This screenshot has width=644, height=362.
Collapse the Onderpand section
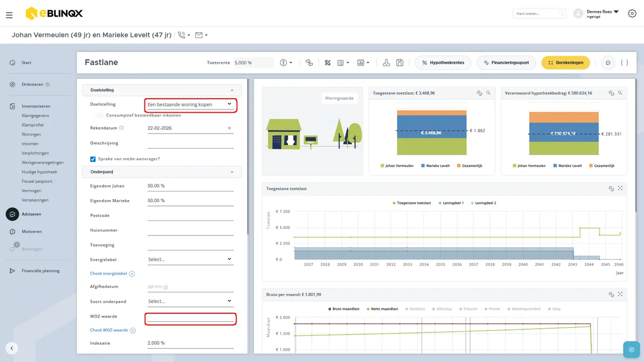[232, 172]
